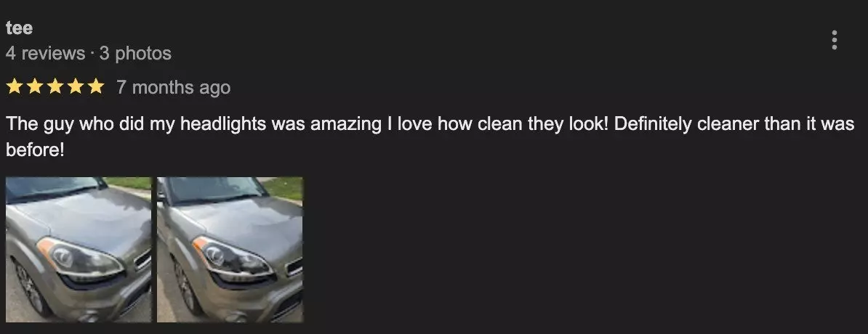Screen dimensions: 868x334
Task: Click the '4 reviews' count text
Action: click(45, 54)
